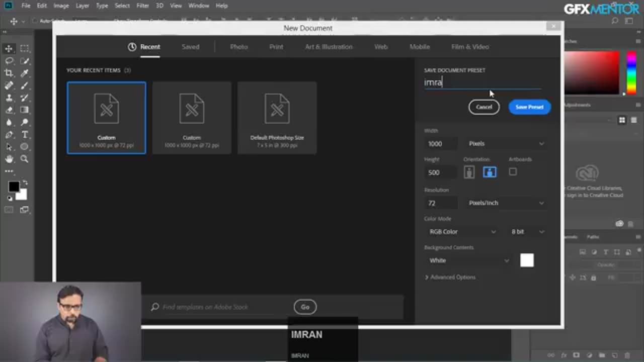644x362 pixels.
Task: Select the Crop tool
Action: pyautogui.click(x=9, y=73)
